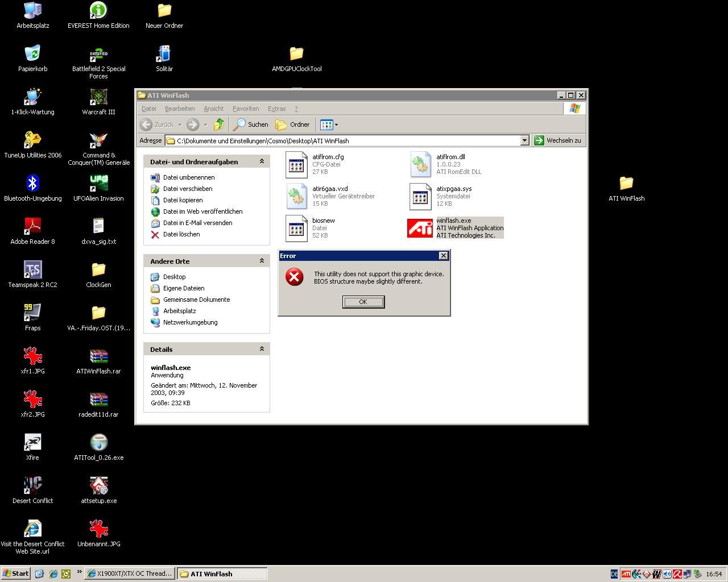This screenshot has width=728, height=582.
Task: Open Eigene Dateien link
Action: click(184, 288)
